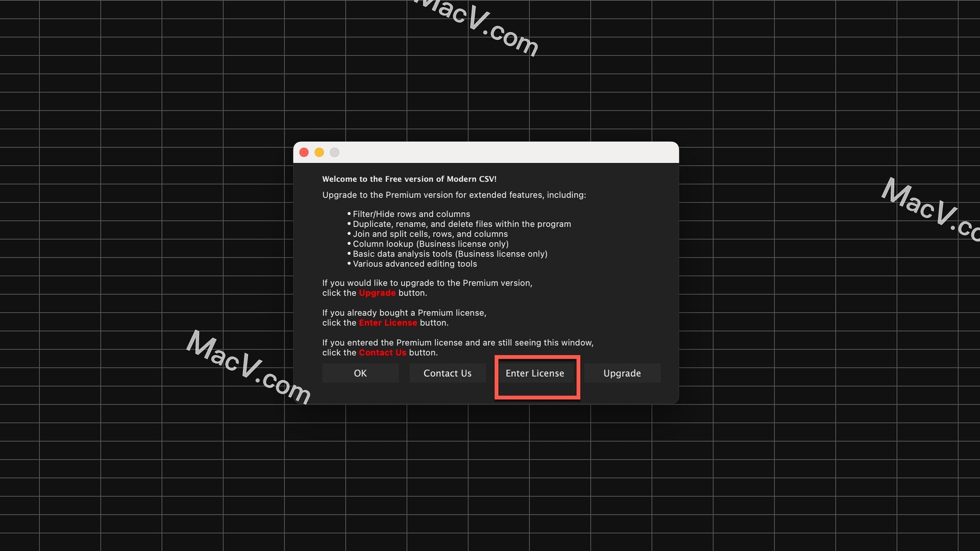Click the green fullscreen button

(334, 152)
